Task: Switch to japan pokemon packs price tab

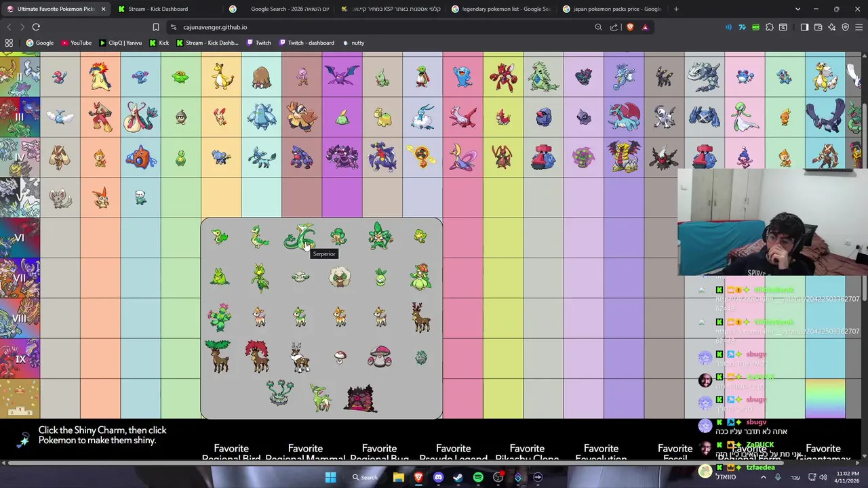Action: (614, 9)
